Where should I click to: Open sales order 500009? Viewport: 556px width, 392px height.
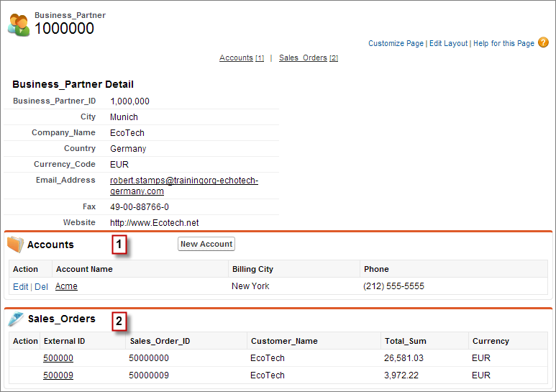(x=58, y=375)
